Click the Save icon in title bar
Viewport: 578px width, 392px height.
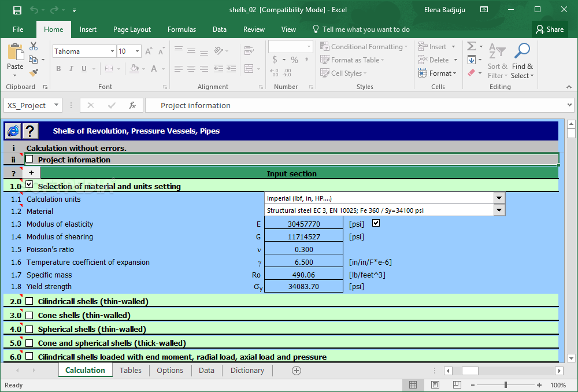click(17, 10)
